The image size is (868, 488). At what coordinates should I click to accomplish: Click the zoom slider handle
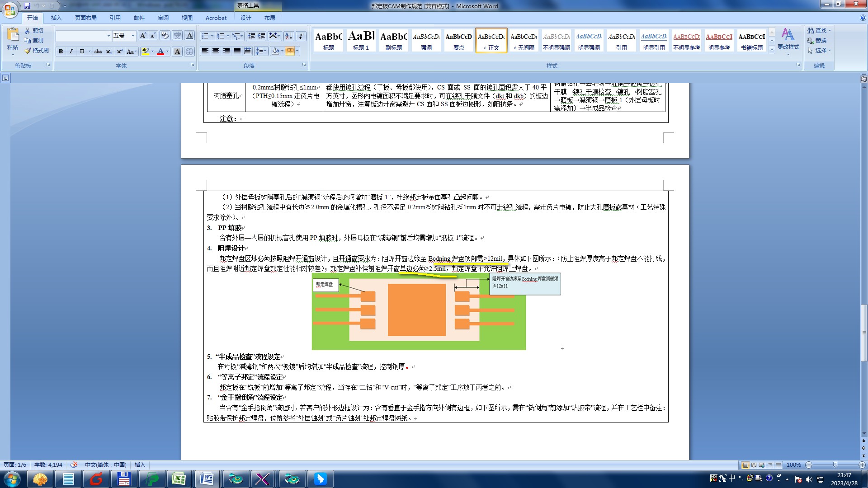835,465
